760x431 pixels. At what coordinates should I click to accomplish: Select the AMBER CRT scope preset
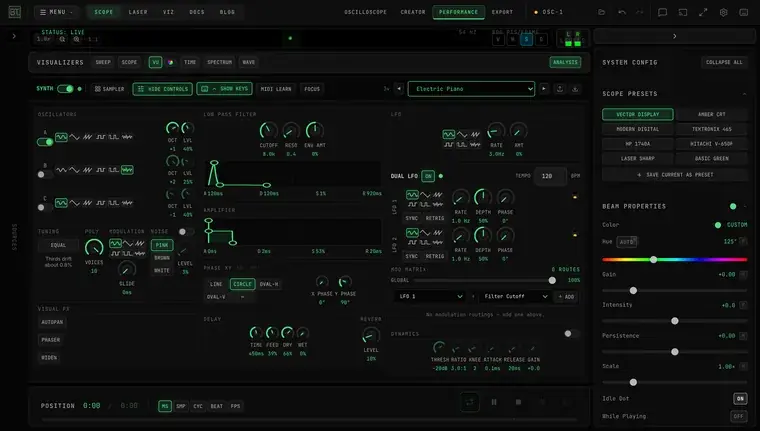(x=712, y=114)
